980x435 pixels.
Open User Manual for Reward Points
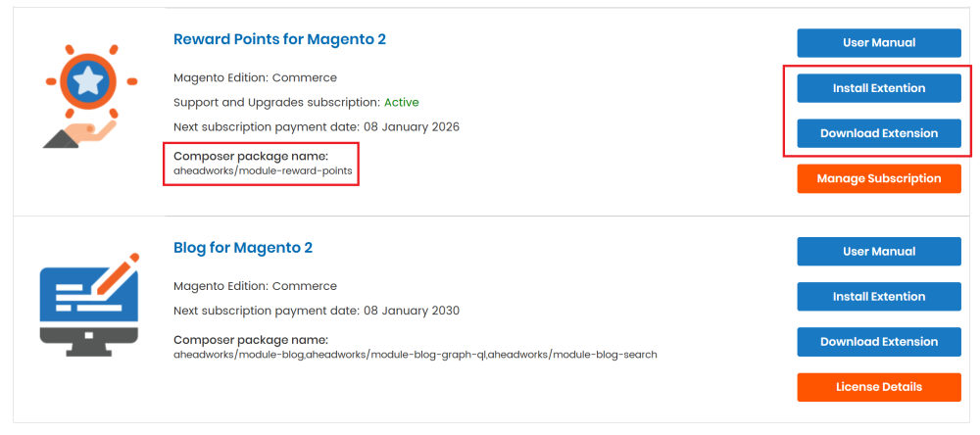pos(879,43)
